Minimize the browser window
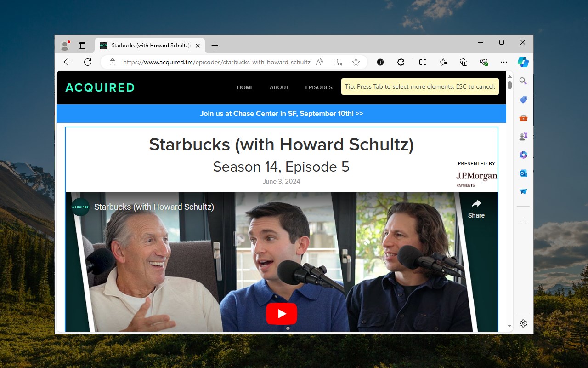Screen dimensions: 588x368 (481, 42)
